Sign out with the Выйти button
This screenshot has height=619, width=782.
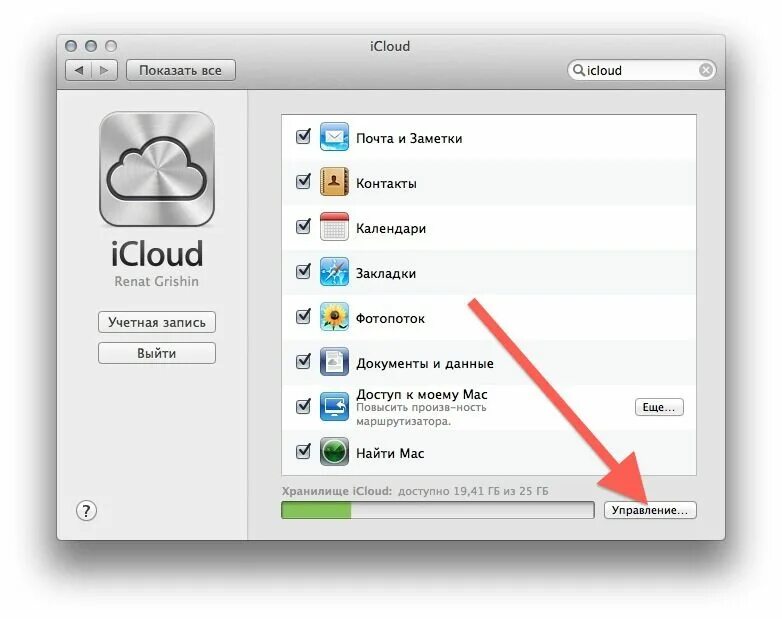click(157, 353)
